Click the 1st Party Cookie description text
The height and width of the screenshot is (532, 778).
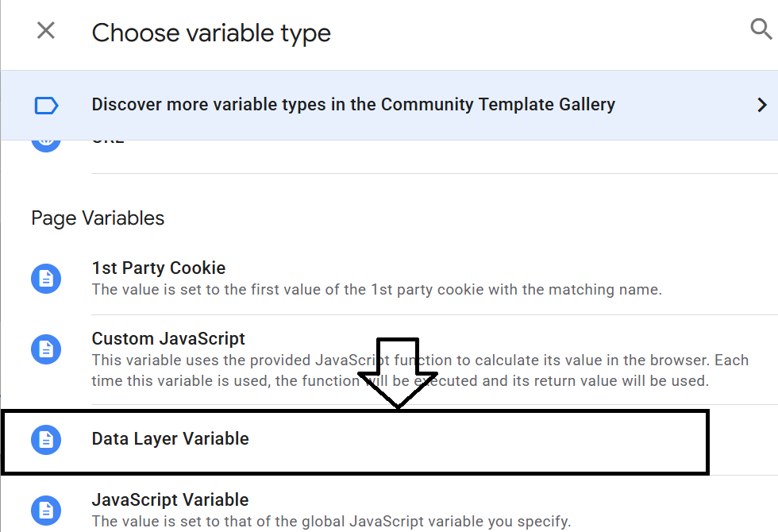[376, 289]
